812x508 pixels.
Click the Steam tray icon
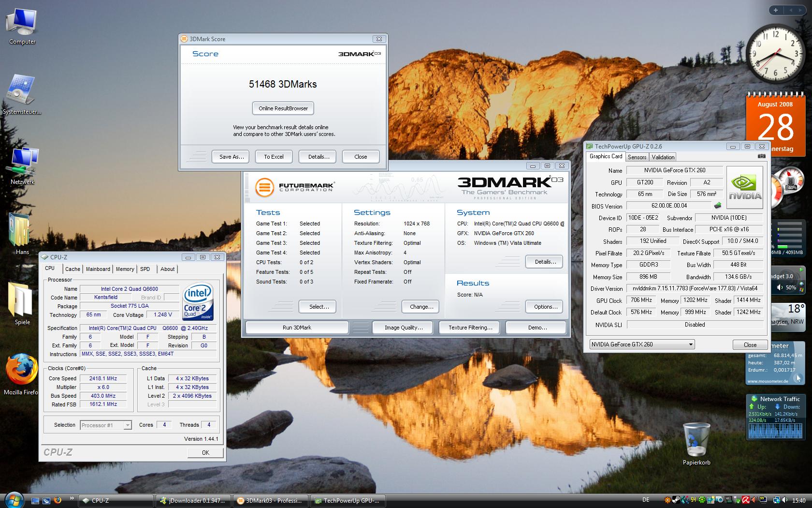pos(677,501)
